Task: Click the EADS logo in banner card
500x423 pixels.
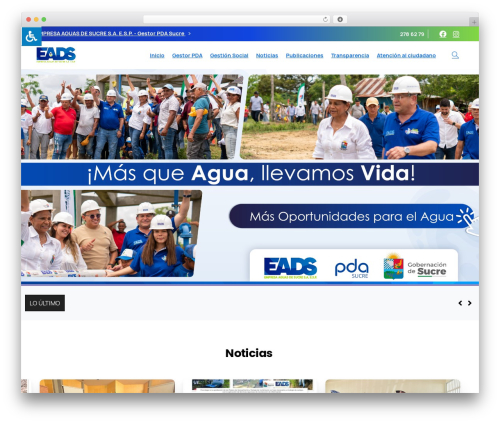Action: click(290, 268)
